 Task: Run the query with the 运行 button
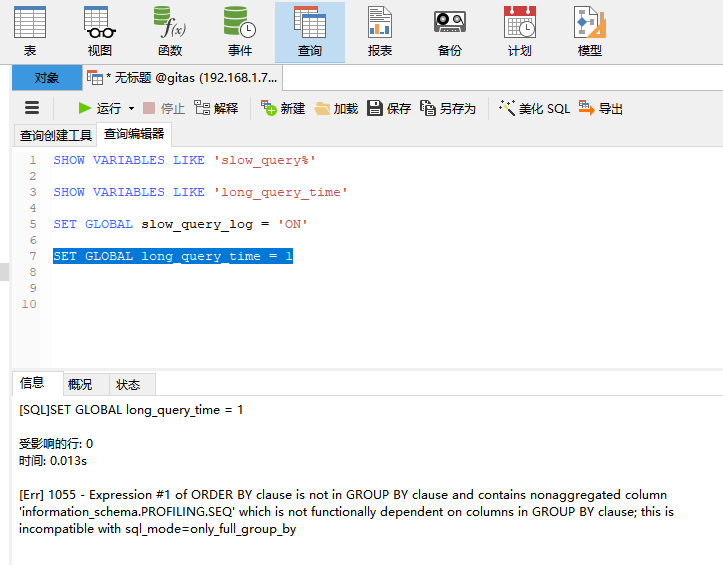100,108
